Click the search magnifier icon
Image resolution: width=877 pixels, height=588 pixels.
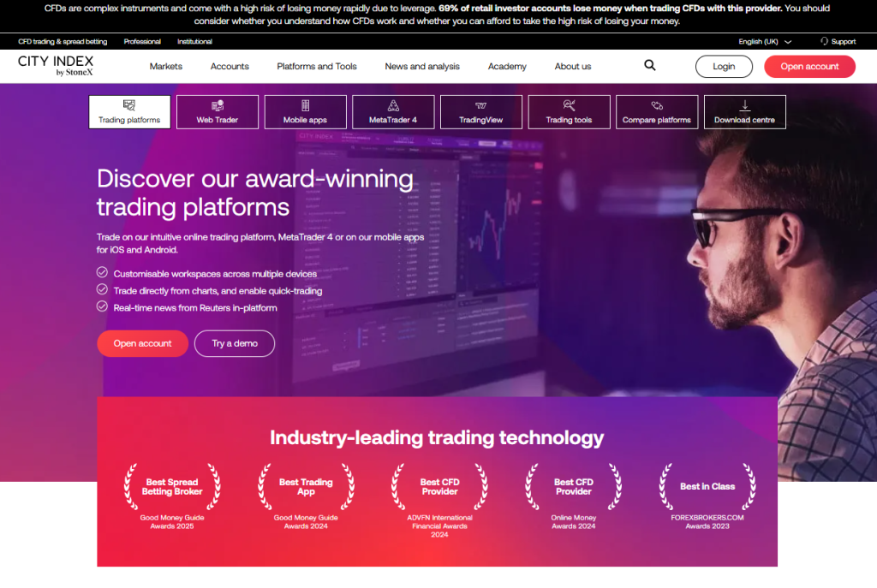click(649, 65)
